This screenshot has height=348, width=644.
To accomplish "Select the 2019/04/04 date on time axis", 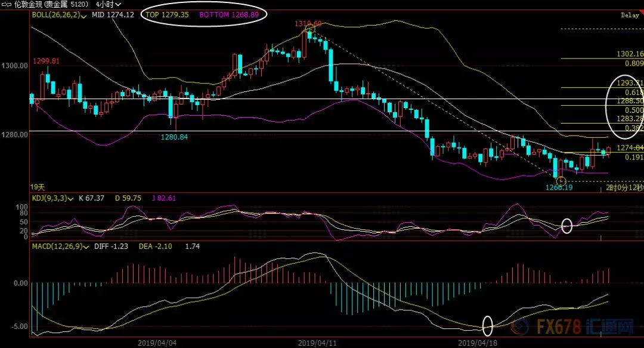I will 156,343.
